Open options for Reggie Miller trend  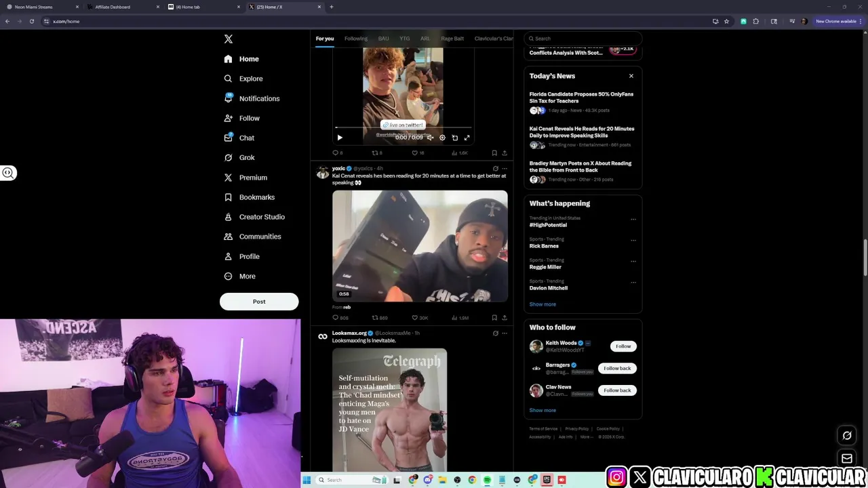tap(633, 261)
